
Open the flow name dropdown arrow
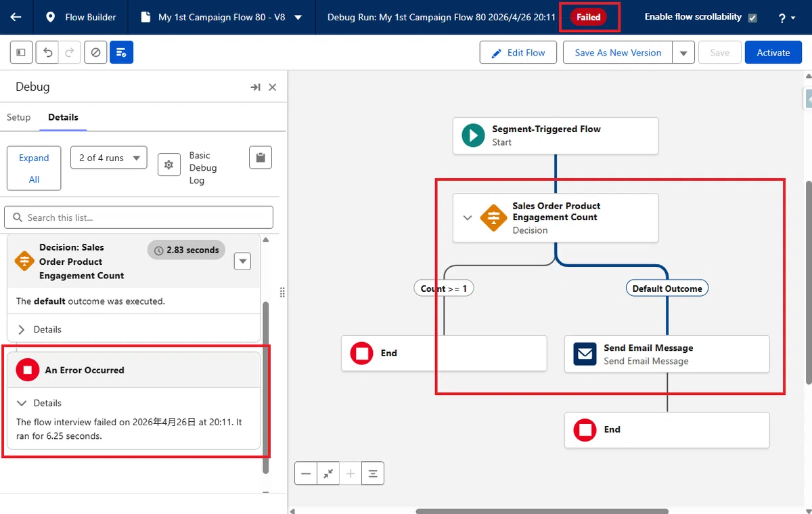(298, 18)
